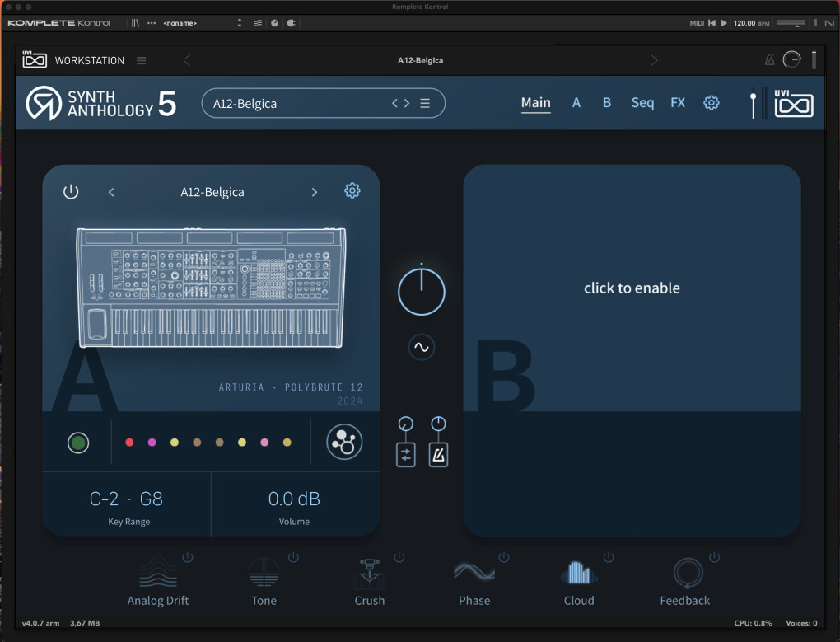Open the Workstation hamburger menu
This screenshot has height=642, width=840.
tap(142, 60)
